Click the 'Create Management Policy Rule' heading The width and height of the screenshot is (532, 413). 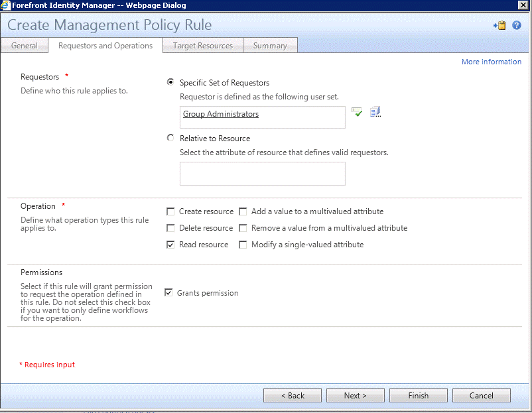point(109,25)
